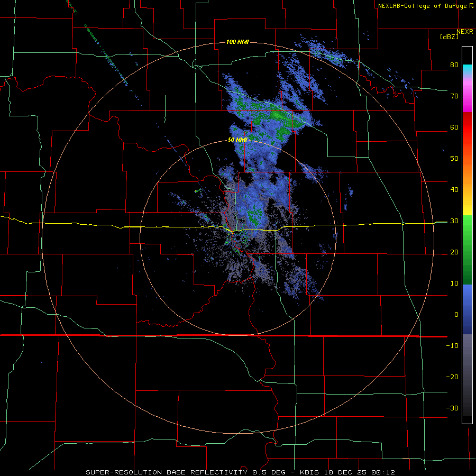
Task: Click the 60 value on the dBZ scale
Action: point(454,127)
